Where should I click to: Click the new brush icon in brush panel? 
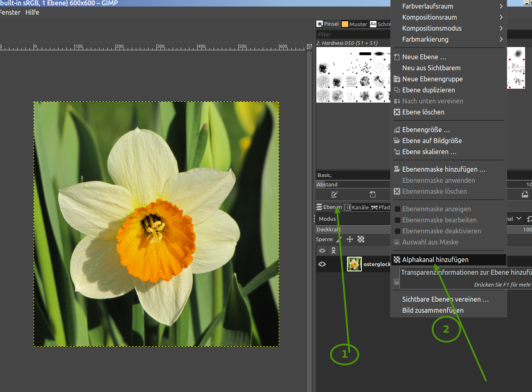pyautogui.click(x=372, y=195)
